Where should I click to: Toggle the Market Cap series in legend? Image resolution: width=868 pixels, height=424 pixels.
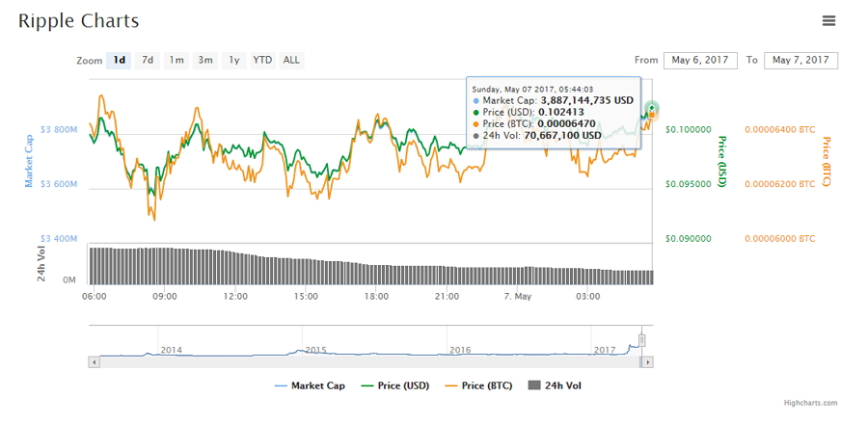[x=310, y=385]
